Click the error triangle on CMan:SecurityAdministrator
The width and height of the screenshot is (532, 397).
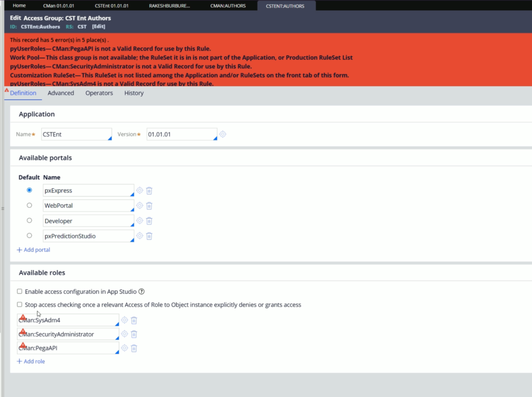[23, 332]
